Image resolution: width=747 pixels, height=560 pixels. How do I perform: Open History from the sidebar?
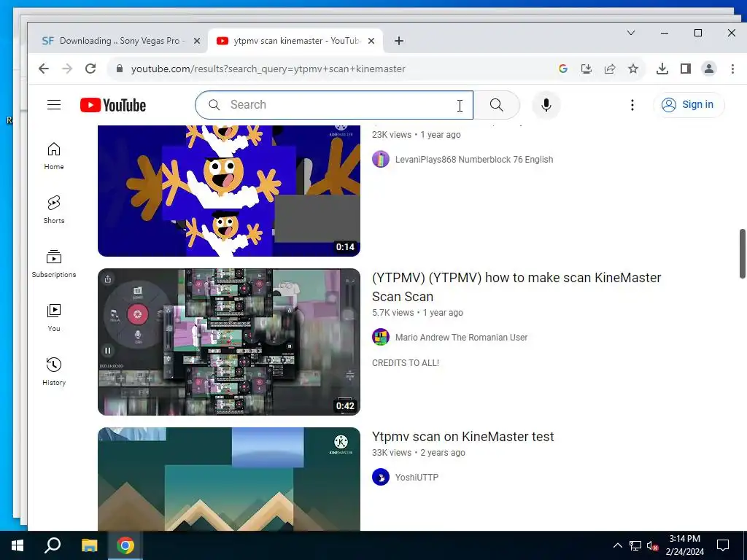point(54,371)
